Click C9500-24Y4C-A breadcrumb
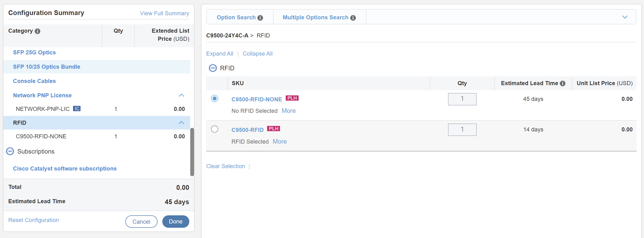The height and width of the screenshot is (238, 644). click(227, 36)
